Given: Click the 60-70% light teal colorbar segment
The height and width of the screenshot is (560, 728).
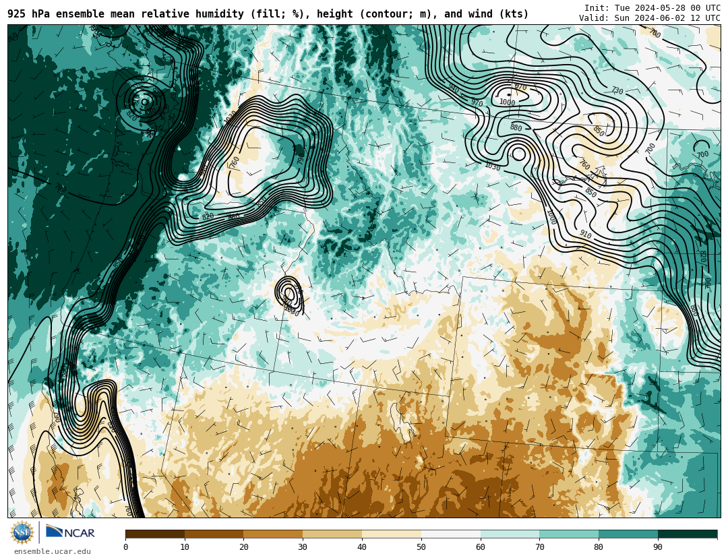Looking at the screenshot, I should point(510,534).
